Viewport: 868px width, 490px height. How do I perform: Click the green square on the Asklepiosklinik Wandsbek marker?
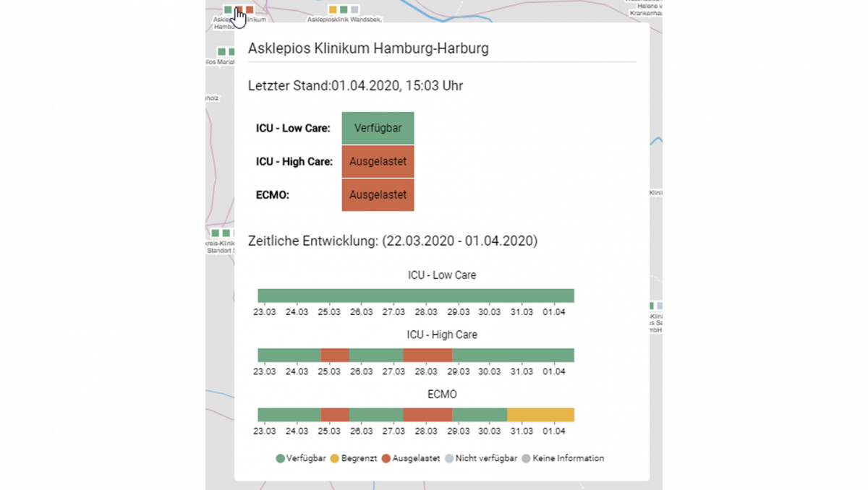(x=344, y=9)
